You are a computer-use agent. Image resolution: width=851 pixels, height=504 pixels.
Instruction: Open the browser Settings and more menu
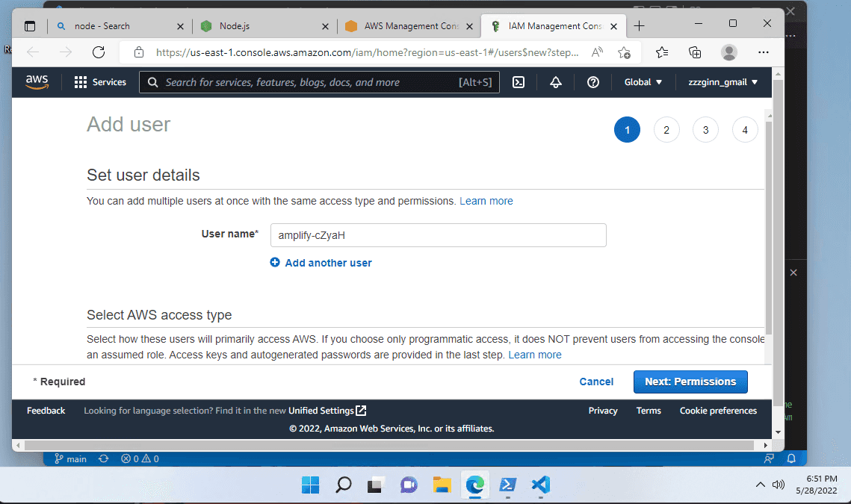click(763, 52)
